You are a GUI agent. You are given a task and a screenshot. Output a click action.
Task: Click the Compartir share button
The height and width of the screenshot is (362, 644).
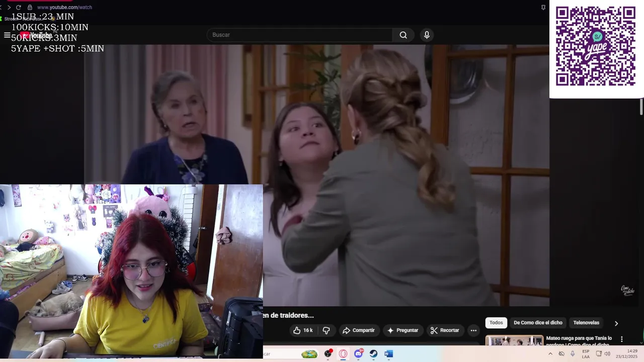click(x=358, y=330)
